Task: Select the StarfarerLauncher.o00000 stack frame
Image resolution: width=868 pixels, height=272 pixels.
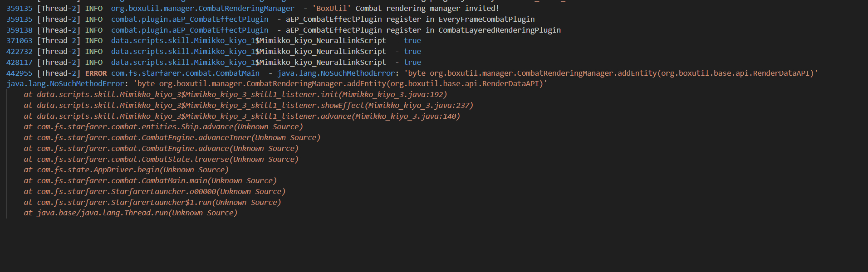Action: click(161, 192)
